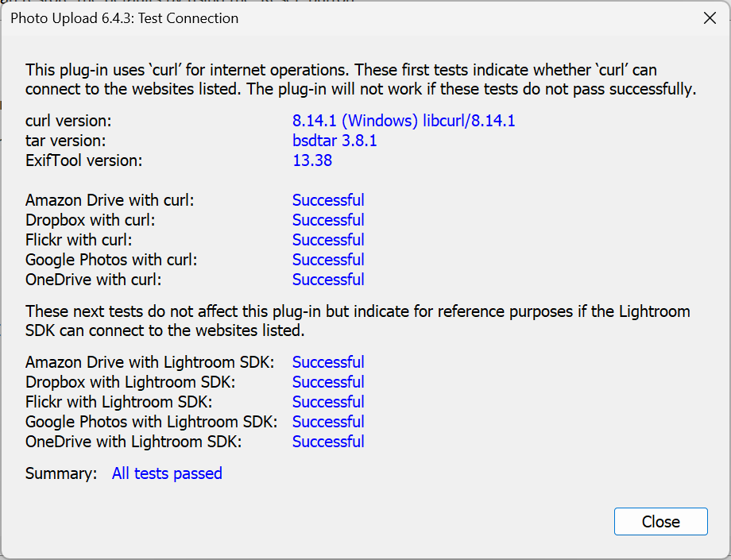Click Successful result for Amazon Drive with Lightroom SDK

click(328, 362)
